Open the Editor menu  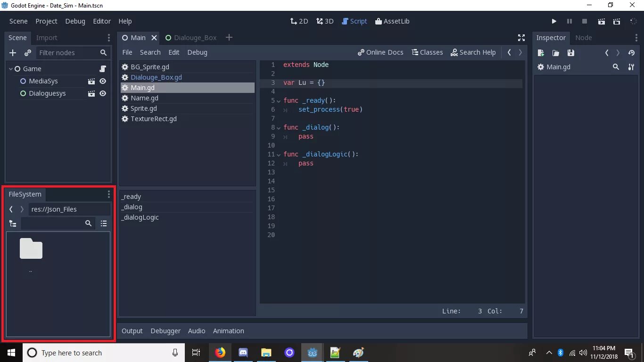coord(102,21)
